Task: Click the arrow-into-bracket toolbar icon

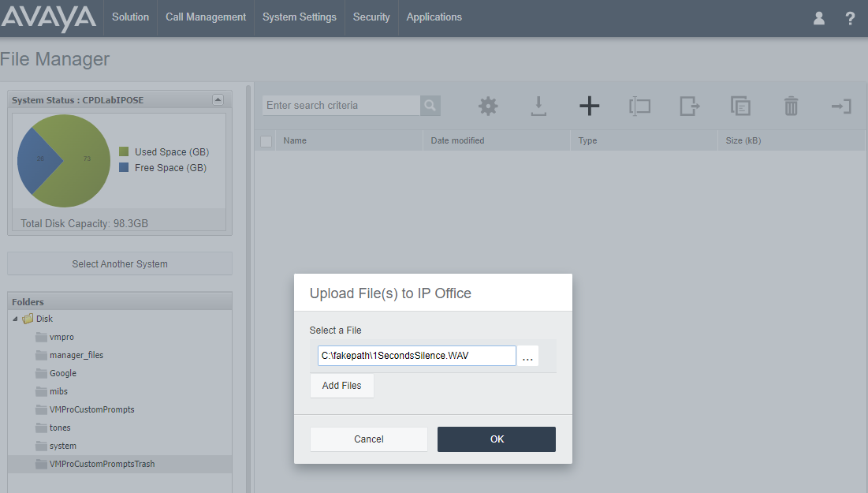Action: 841,106
